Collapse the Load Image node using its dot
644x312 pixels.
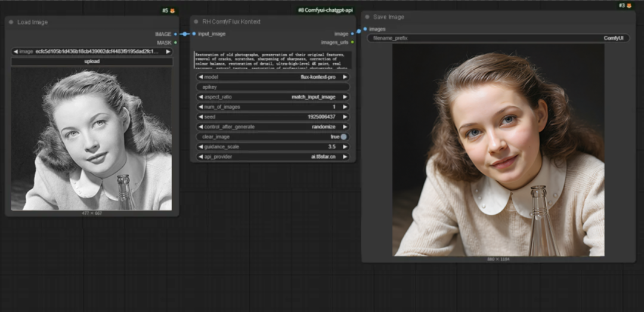[11, 22]
